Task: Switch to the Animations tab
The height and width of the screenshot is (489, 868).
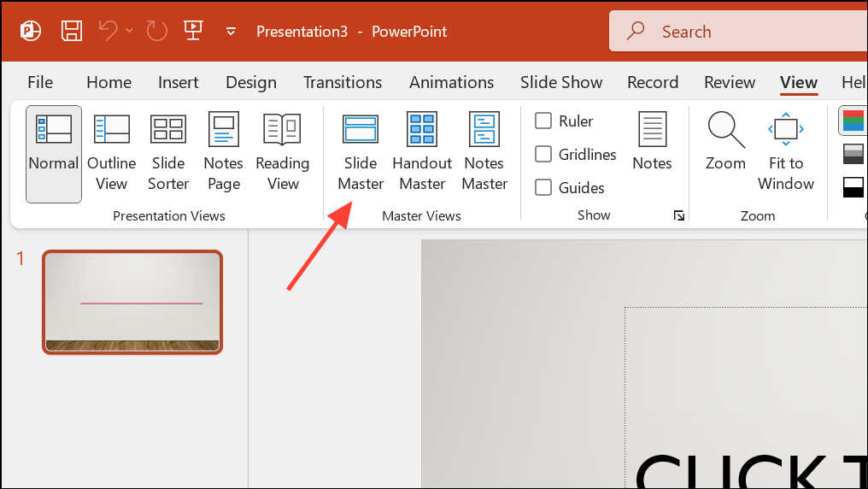Action: (452, 83)
